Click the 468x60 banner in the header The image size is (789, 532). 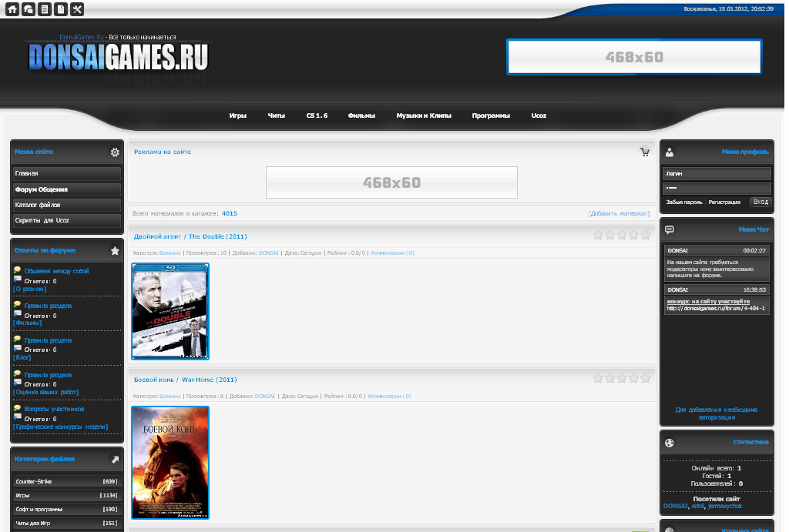(x=634, y=57)
